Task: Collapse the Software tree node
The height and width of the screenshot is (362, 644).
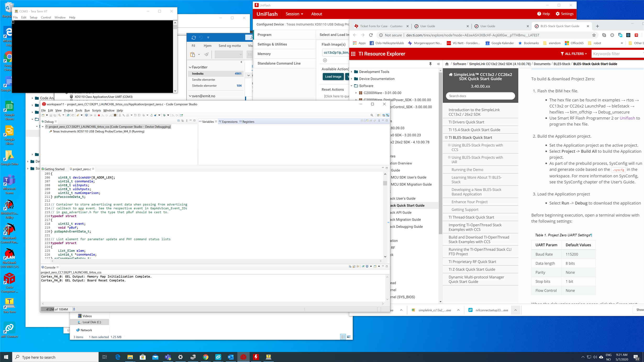Action: tap(352, 86)
